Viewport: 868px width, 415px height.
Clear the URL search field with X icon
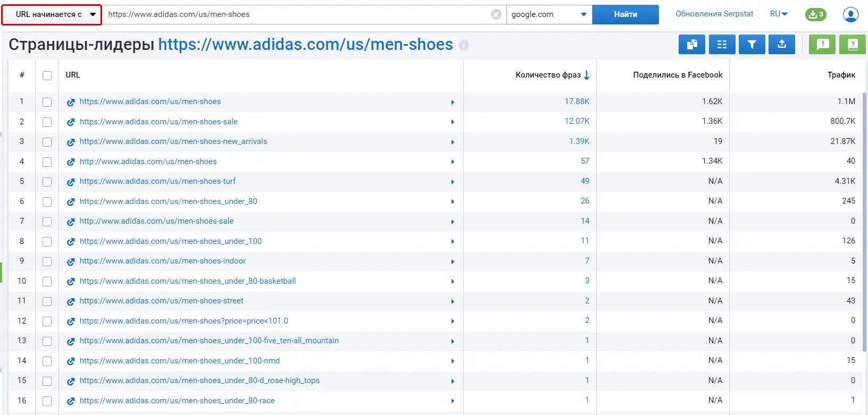pos(496,14)
